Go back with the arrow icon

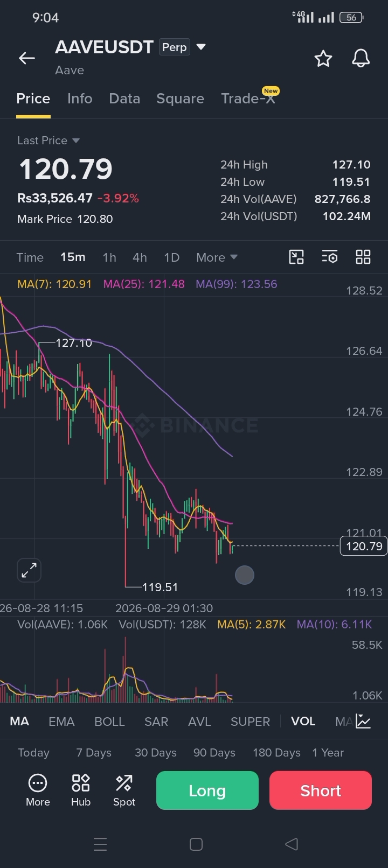tap(27, 58)
